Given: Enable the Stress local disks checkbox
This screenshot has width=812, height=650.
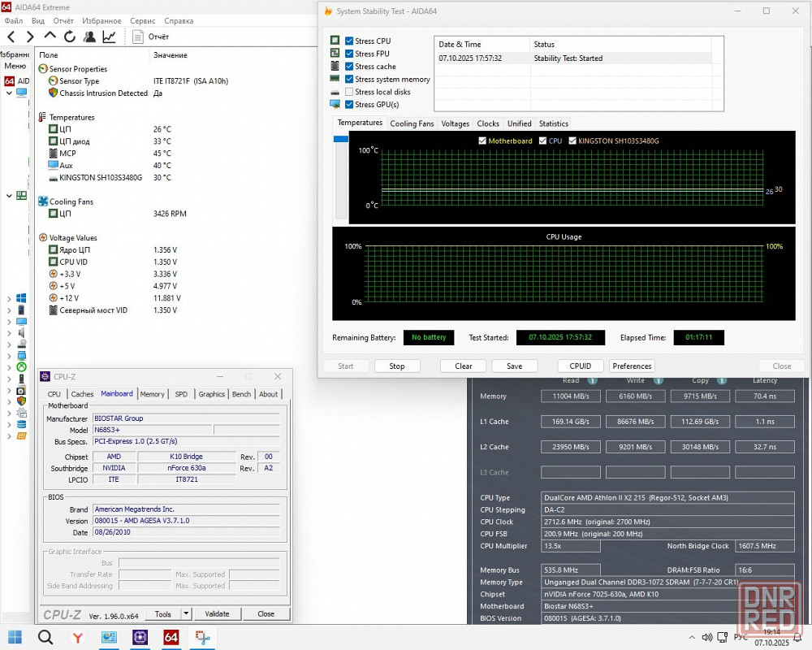Looking at the screenshot, I should (x=349, y=92).
